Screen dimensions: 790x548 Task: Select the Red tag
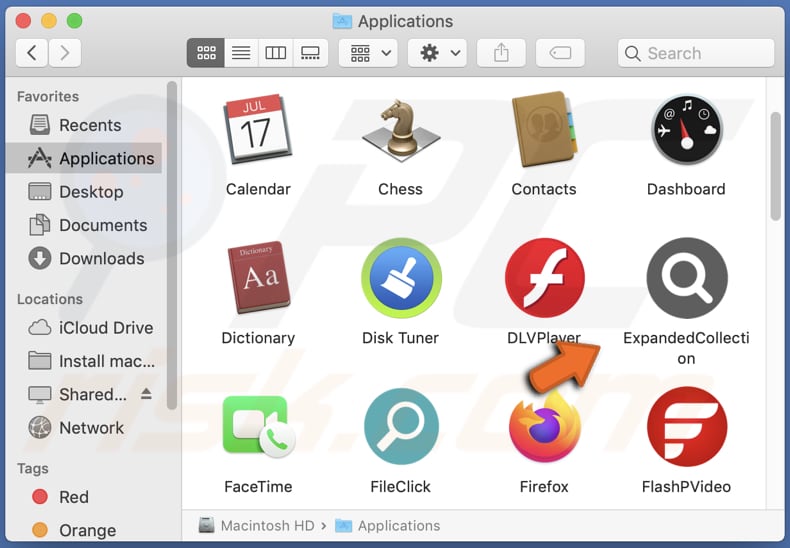pos(85,497)
